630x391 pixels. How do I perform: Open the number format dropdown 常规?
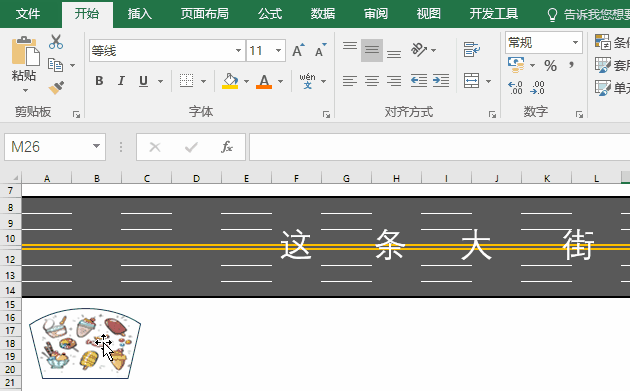[x=575, y=42]
